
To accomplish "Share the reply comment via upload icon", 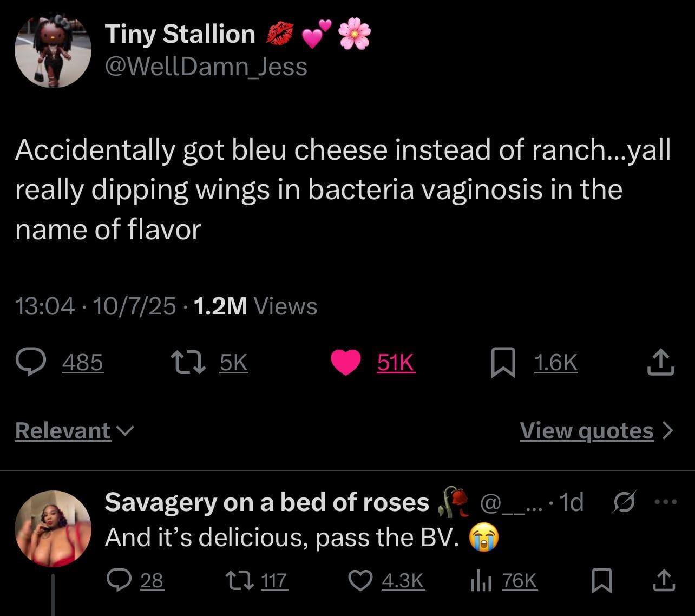I will (661, 581).
